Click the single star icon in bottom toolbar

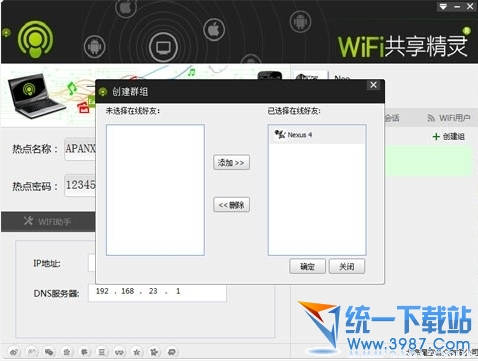coord(137,352)
